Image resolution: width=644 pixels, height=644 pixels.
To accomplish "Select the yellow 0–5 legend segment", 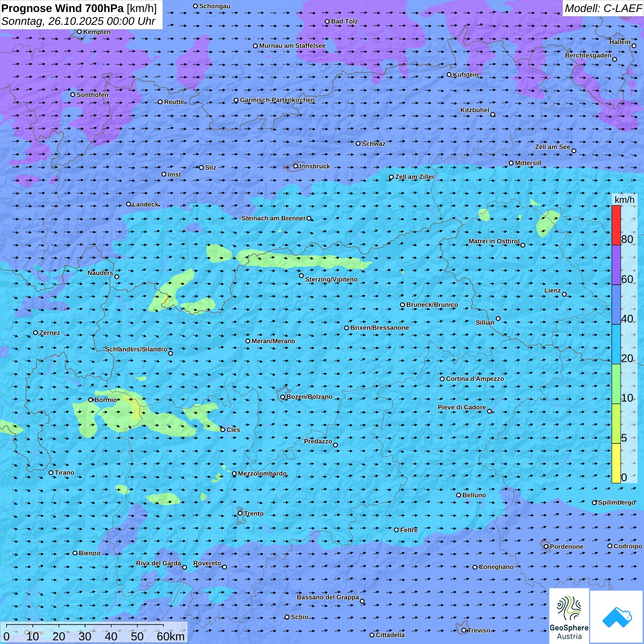I will point(616,463).
